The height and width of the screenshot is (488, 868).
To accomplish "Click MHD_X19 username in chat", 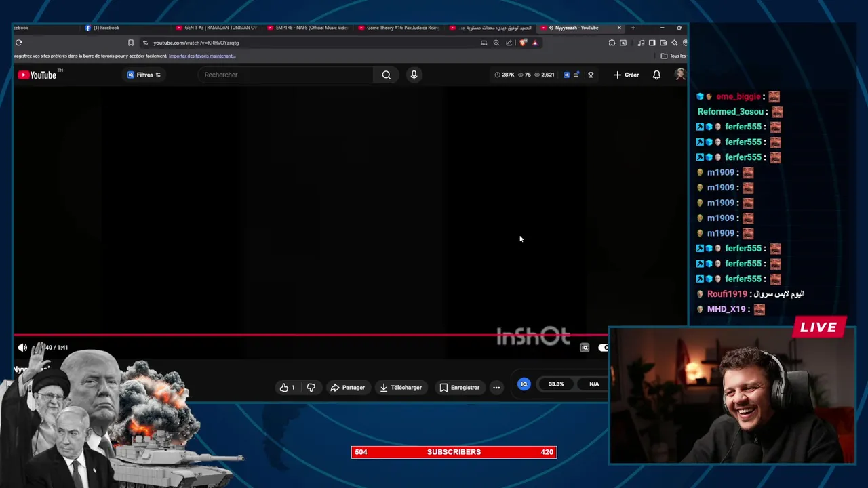I will pos(726,309).
